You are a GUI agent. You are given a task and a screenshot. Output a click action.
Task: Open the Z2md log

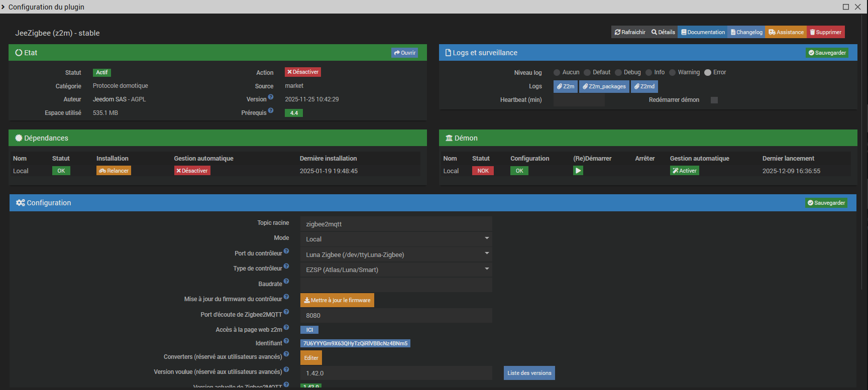point(644,86)
